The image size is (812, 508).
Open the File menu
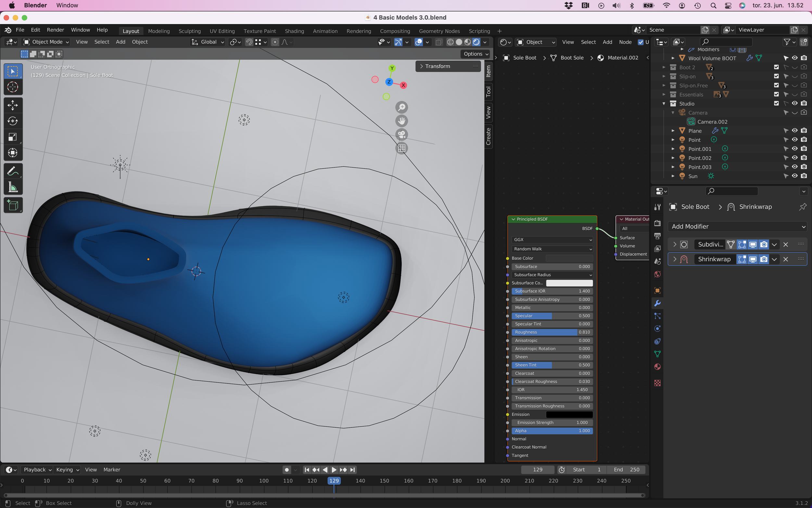(x=20, y=30)
